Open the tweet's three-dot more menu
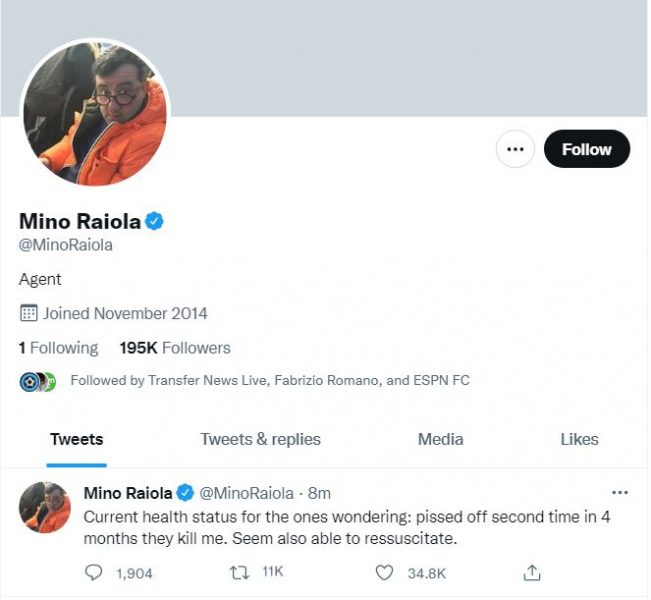Viewport: 651px width, 600px height. point(619,492)
